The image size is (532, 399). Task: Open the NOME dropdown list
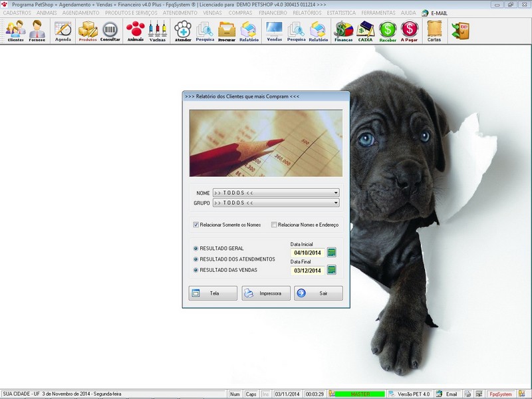(335, 192)
